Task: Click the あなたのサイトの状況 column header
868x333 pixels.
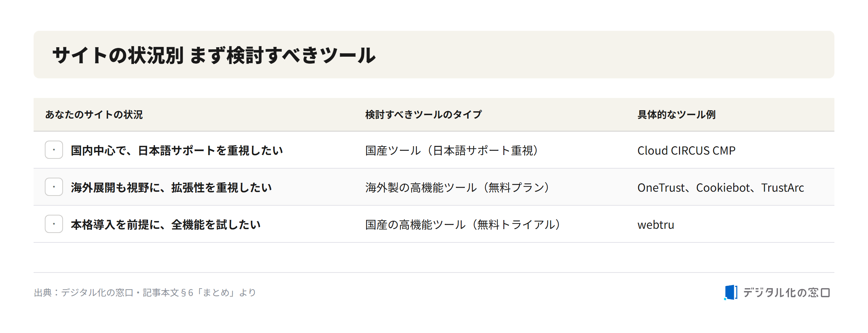Action: (94, 115)
